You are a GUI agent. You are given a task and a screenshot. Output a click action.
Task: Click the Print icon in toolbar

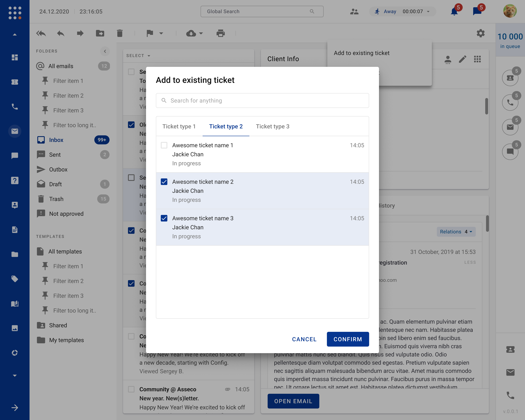click(x=220, y=33)
